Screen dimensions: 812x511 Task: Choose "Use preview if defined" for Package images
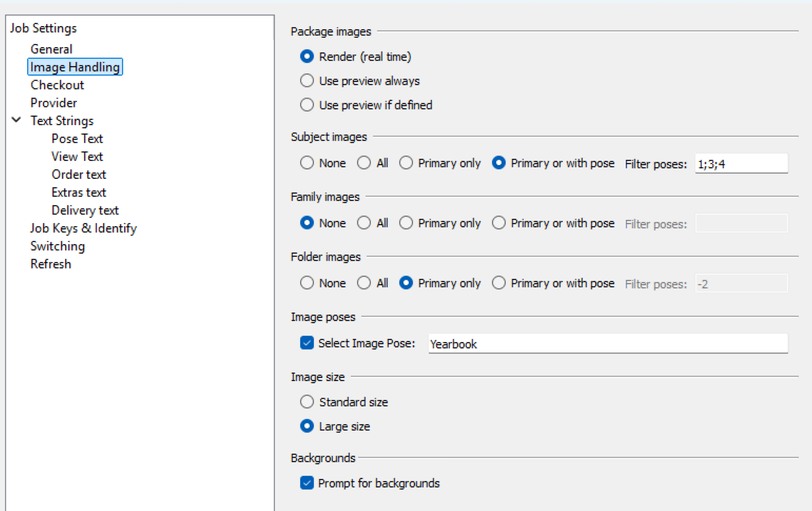[307, 105]
